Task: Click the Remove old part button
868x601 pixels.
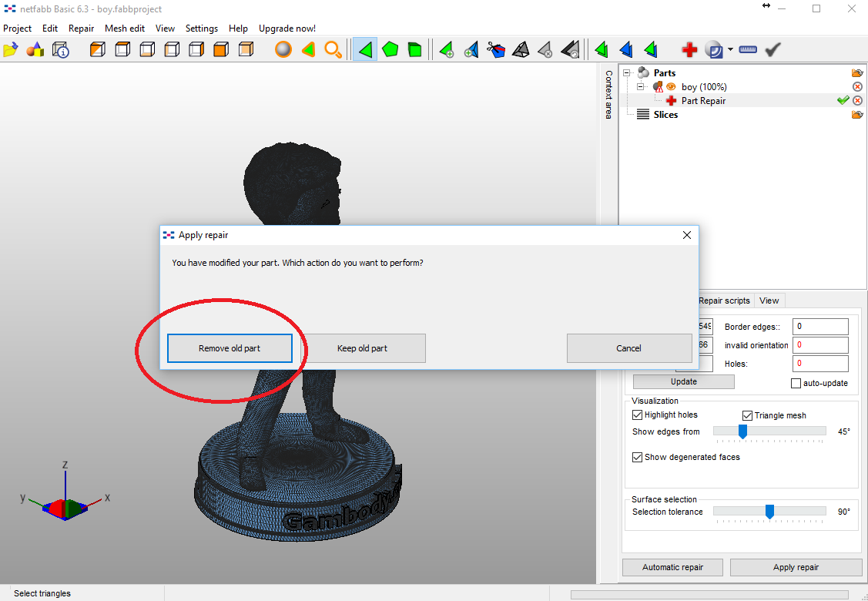Action: [230, 348]
